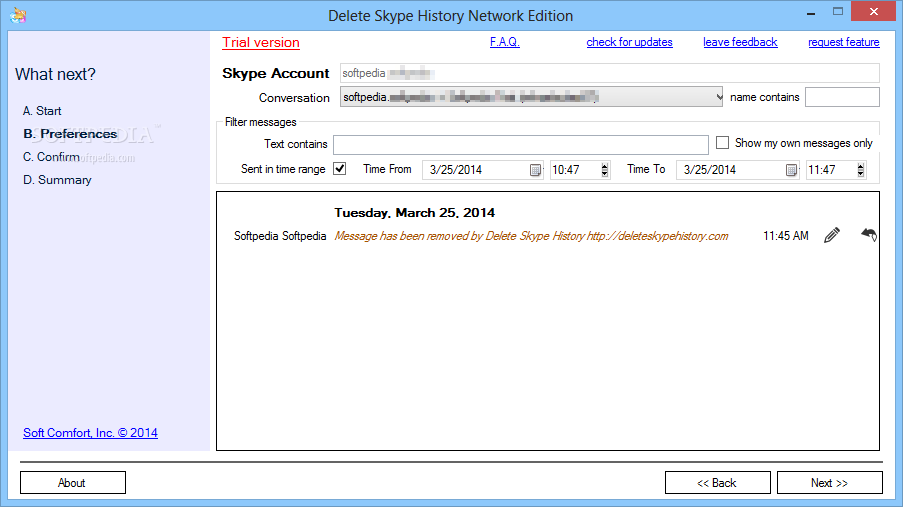The image size is (903, 507).
Task: Minimize the Delete Skype History window
Action: coord(811,12)
